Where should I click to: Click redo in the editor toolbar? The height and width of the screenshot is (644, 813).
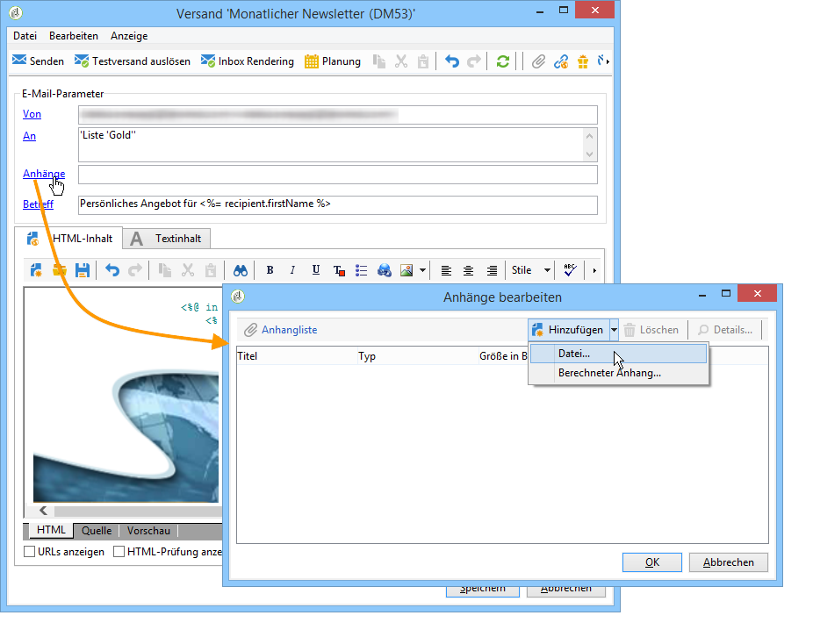(135, 270)
